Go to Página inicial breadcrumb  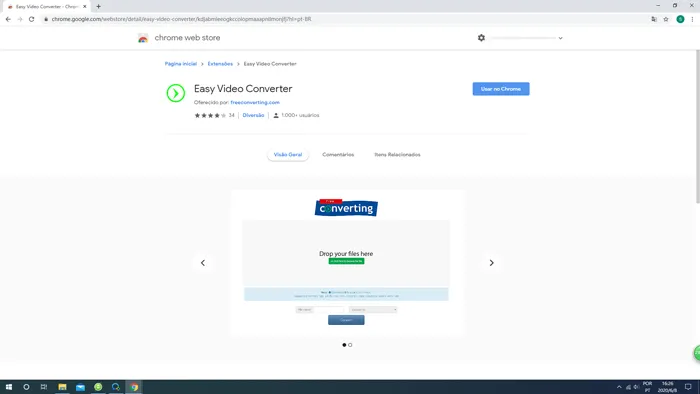click(180, 64)
